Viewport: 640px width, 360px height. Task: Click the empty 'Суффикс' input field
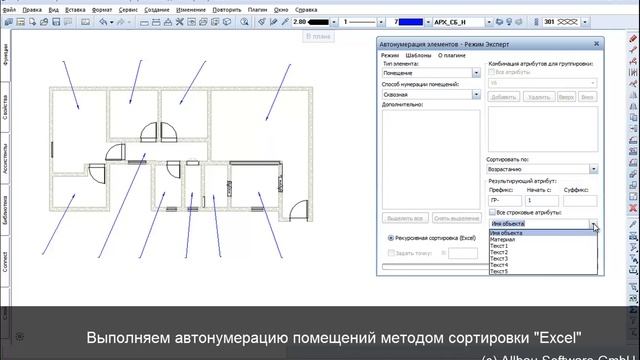[580, 201]
